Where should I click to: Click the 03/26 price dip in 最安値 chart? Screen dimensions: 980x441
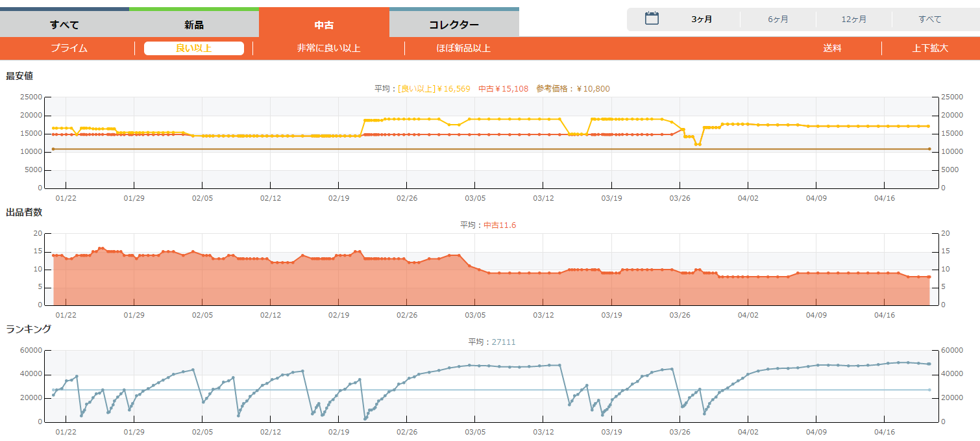pyautogui.click(x=697, y=144)
